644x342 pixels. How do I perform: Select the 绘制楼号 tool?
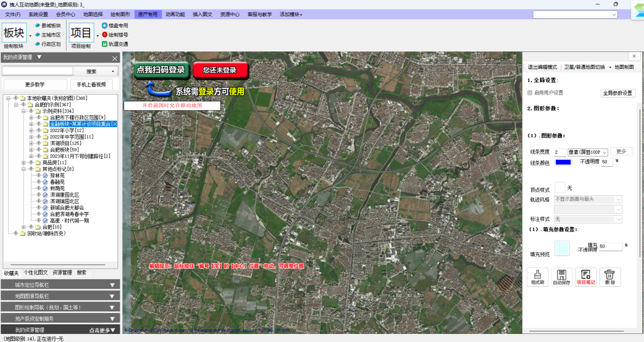115,34
